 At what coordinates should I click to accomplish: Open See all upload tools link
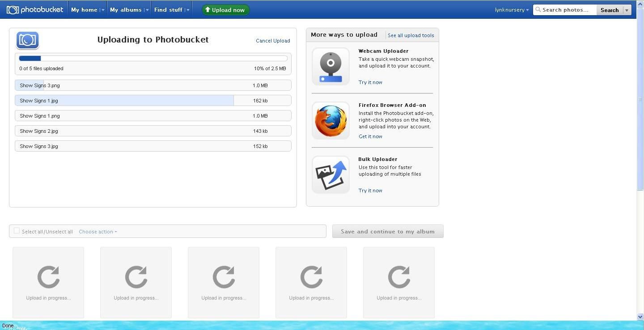pyautogui.click(x=411, y=35)
